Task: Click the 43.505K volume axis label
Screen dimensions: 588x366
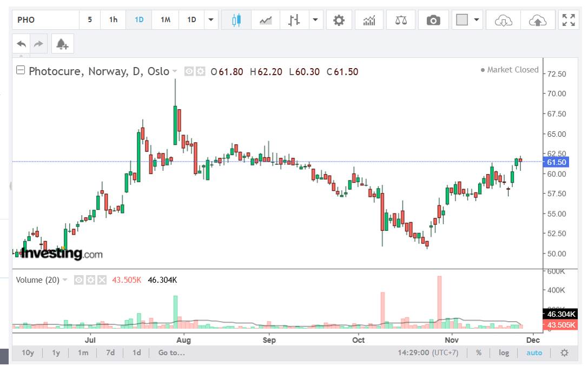Action: (x=560, y=325)
